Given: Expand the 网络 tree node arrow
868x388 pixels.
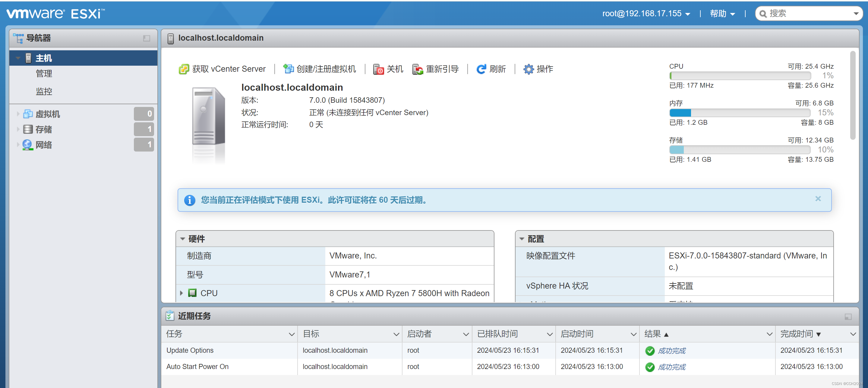Looking at the screenshot, I should coord(18,145).
